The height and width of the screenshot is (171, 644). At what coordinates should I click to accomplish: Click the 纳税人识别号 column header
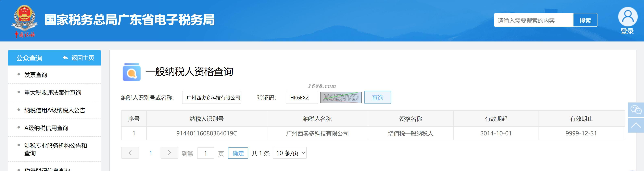[x=206, y=119]
